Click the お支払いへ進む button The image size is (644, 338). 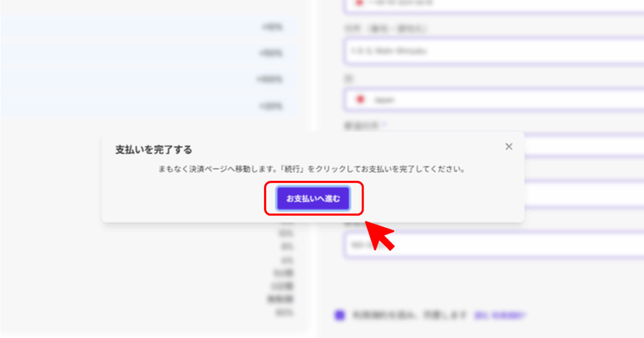(313, 199)
